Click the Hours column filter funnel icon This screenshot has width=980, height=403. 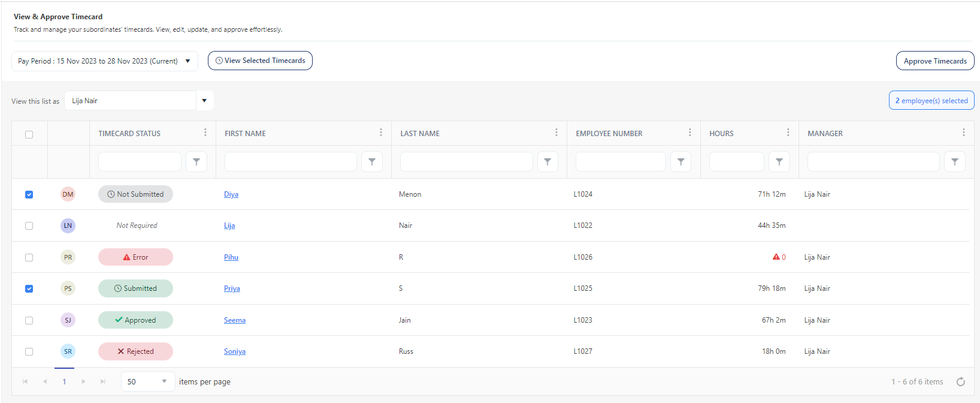point(779,162)
